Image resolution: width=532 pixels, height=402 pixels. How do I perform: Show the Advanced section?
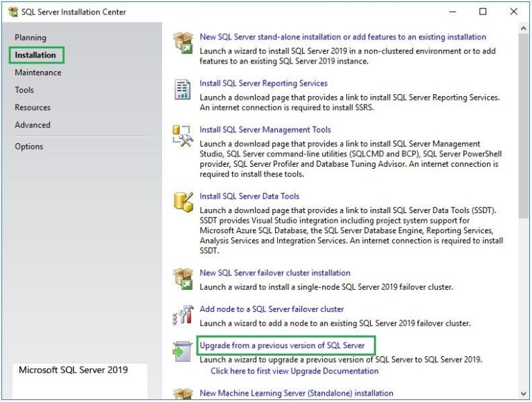point(33,125)
